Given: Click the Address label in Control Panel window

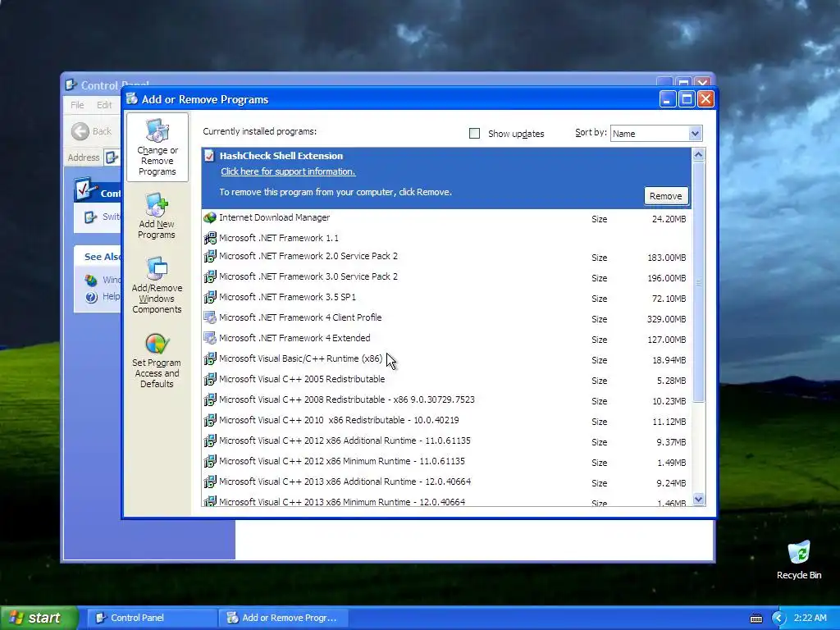Looking at the screenshot, I should pyautogui.click(x=83, y=157).
